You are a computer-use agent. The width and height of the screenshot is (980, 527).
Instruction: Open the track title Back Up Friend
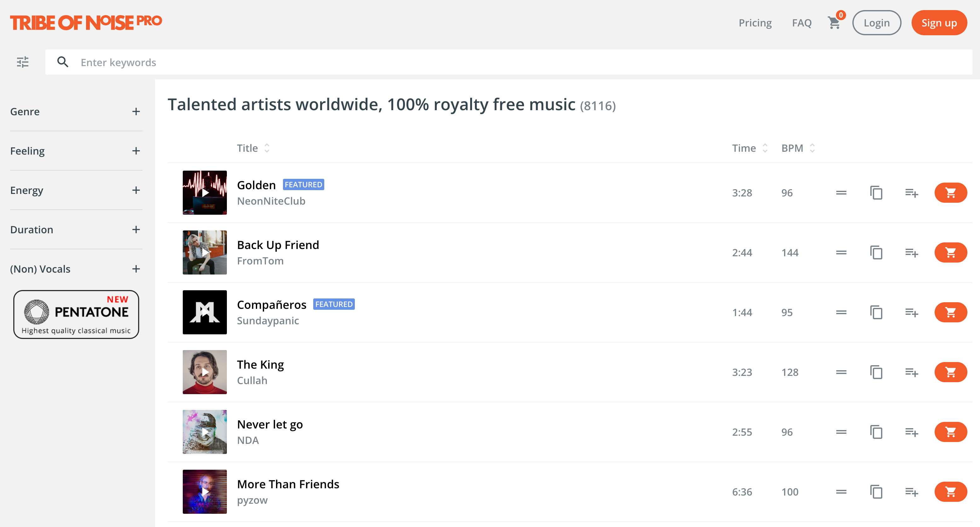point(278,245)
